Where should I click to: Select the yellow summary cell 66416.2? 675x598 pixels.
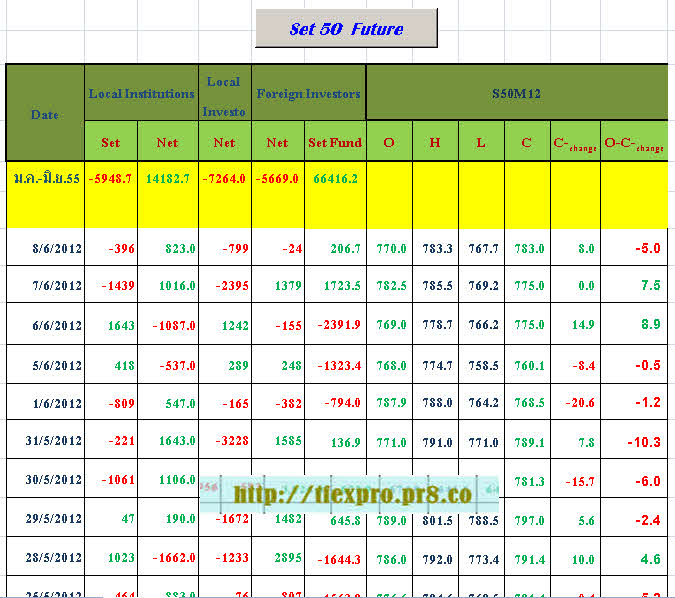335,179
